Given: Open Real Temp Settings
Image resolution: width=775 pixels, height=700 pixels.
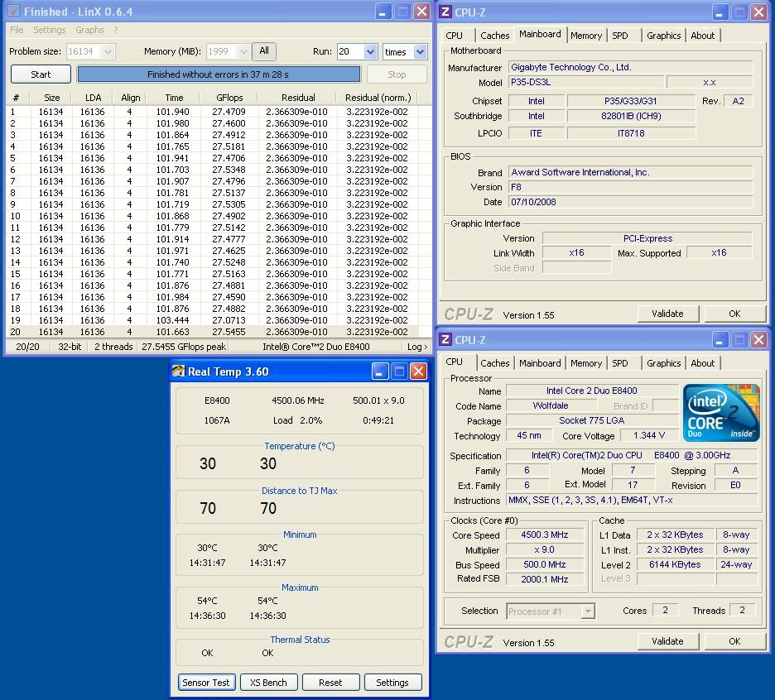Looking at the screenshot, I should coord(392,683).
